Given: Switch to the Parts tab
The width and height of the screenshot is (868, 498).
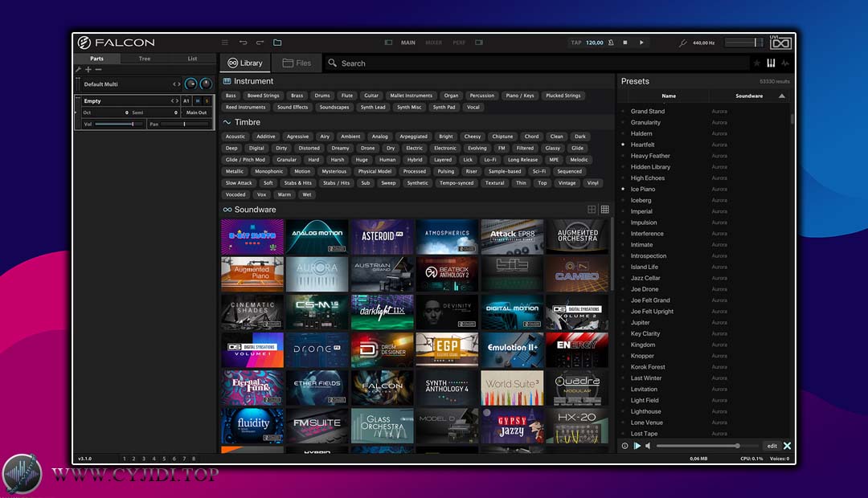Looking at the screenshot, I should (97, 58).
